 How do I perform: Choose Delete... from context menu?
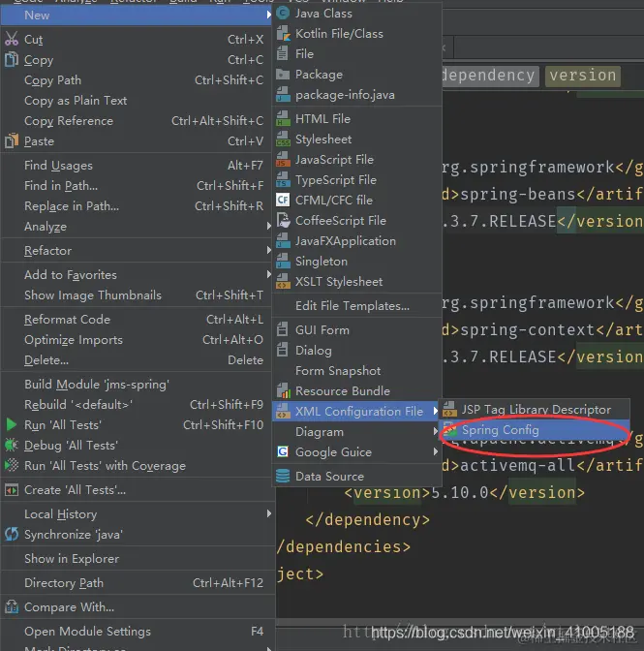coord(137,360)
